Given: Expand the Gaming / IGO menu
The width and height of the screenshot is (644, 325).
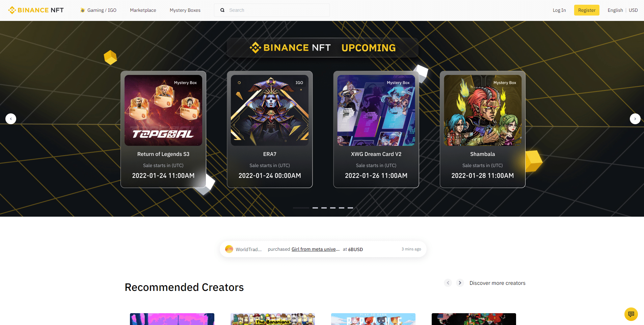Looking at the screenshot, I should [x=98, y=10].
